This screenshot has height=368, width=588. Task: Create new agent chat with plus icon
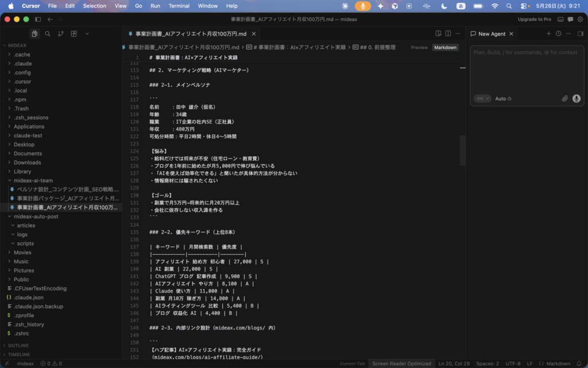click(x=548, y=34)
